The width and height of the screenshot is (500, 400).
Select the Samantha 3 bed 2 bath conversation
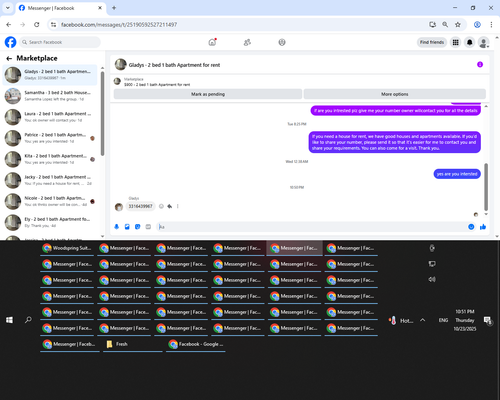[50, 96]
